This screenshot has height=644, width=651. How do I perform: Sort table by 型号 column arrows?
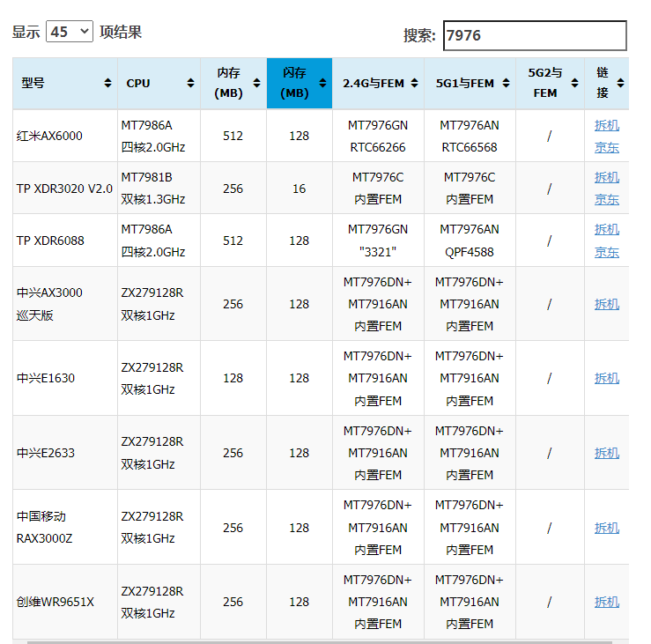click(107, 83)
